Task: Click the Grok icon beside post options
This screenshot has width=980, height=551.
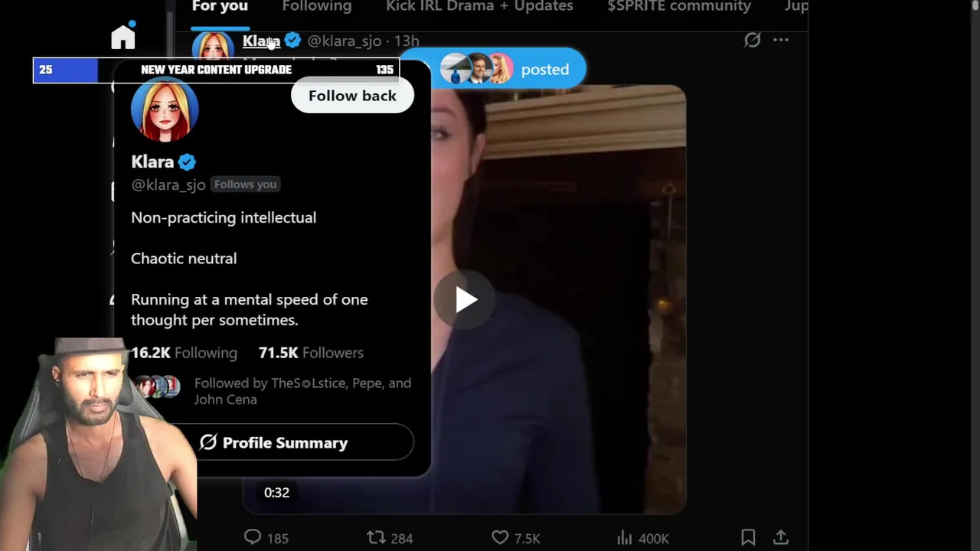Action: point(753,40)
